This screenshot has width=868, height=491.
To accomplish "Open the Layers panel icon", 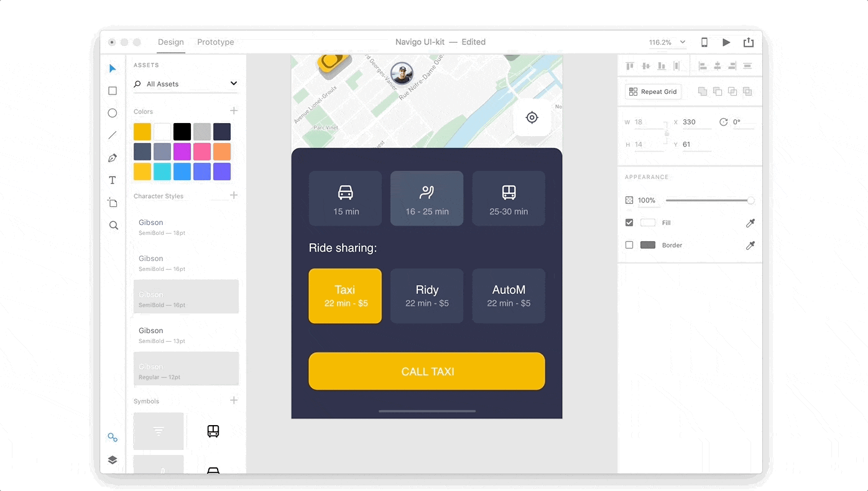I will (113, 460).
